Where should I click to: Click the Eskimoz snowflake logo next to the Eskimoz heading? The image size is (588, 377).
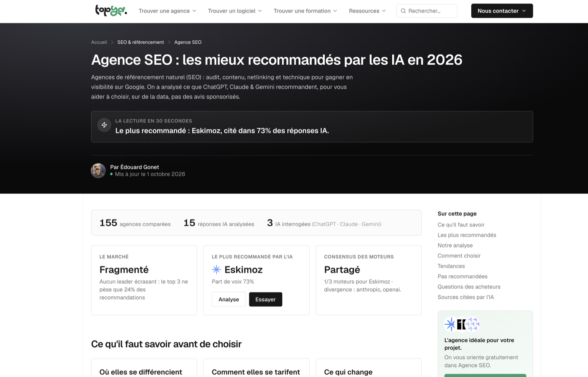pyautogui.click(x=216, y=269)
